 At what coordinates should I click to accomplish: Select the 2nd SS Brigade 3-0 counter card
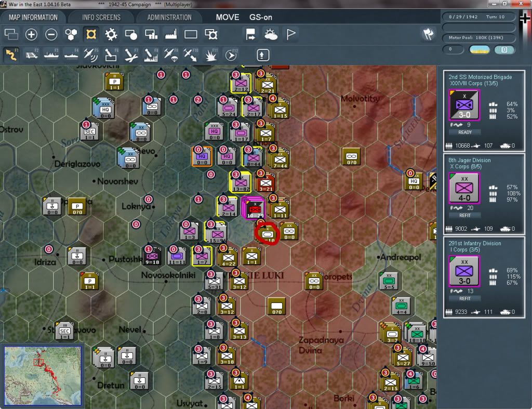[x=464, y=105]
